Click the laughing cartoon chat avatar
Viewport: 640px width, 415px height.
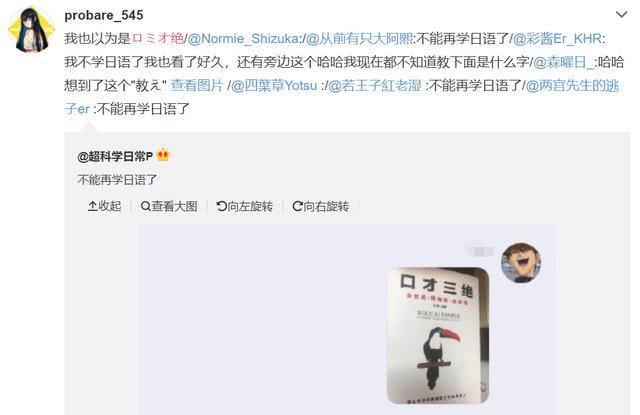pos(521,263)
